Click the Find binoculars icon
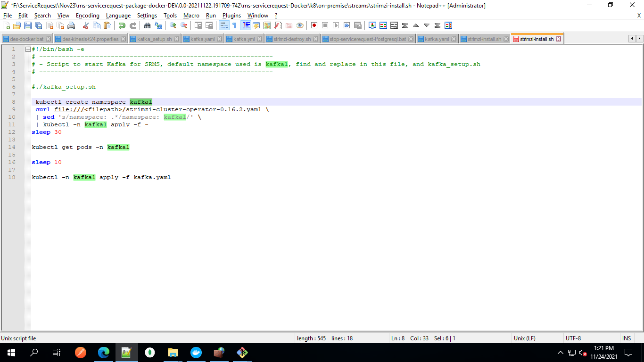644x362 pixels. 147,25
